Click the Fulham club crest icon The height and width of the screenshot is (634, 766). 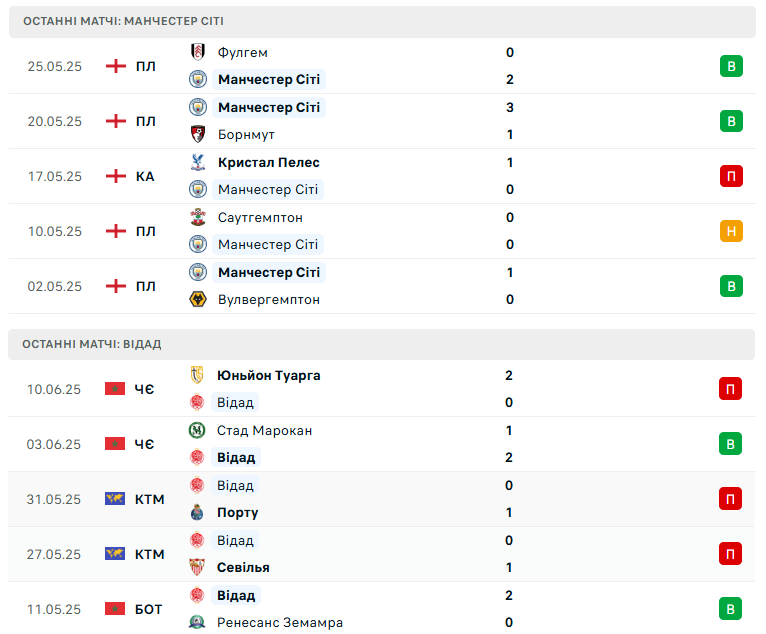198,52
